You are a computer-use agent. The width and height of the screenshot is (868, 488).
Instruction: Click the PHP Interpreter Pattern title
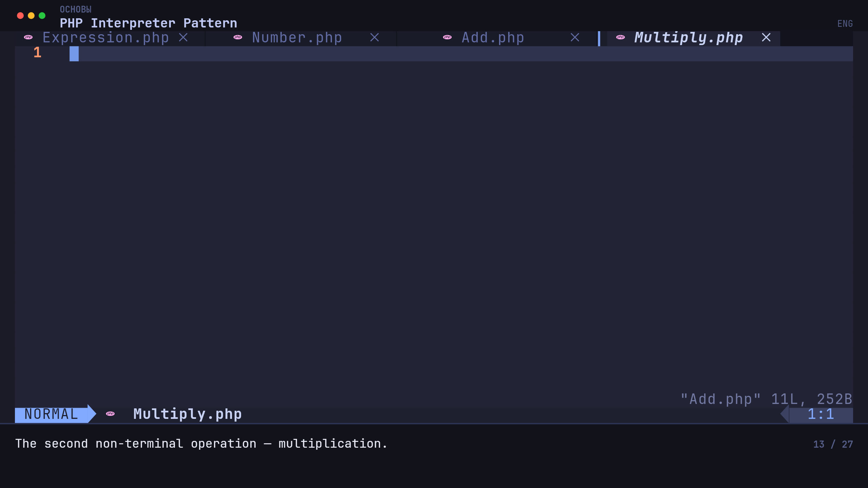click(149, 23)
